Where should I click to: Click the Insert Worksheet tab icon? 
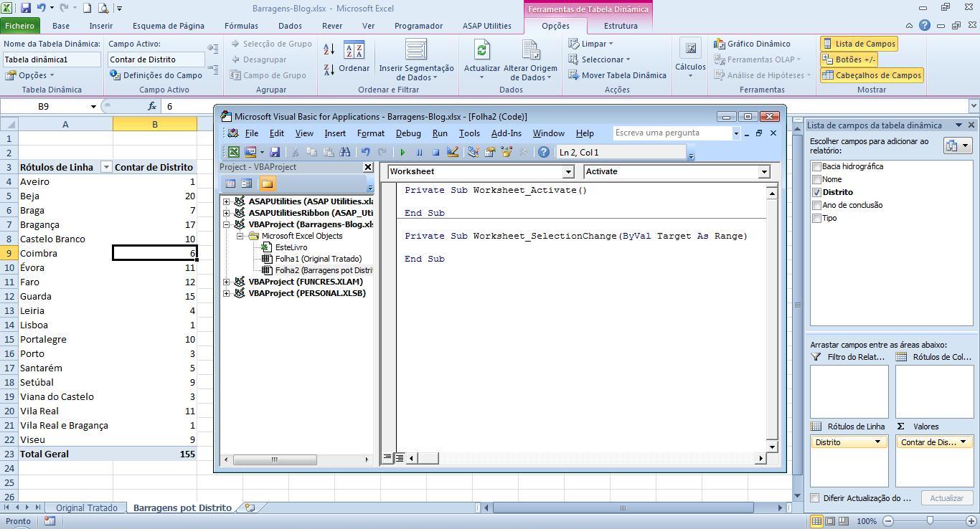(x=250, y=507)
